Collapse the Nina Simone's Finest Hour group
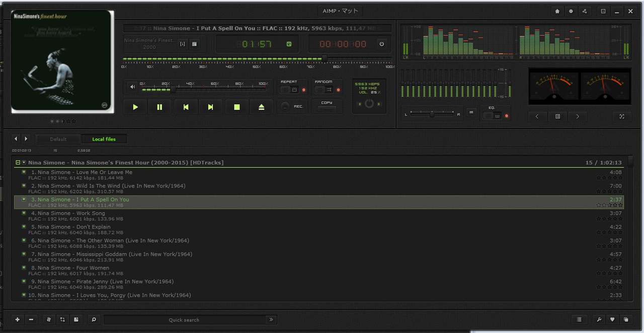The width and height of the screenshot is (644, 333). (18, 163)
